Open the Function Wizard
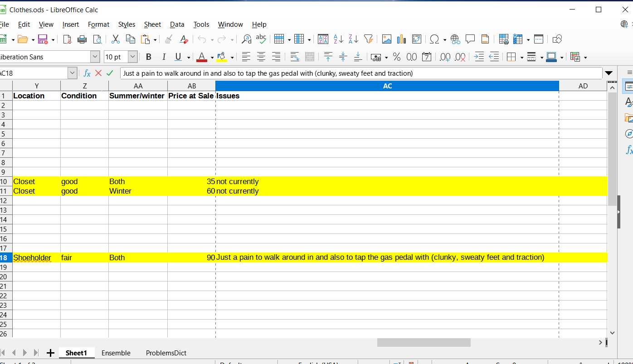The image size is (633, 364). 87,73
